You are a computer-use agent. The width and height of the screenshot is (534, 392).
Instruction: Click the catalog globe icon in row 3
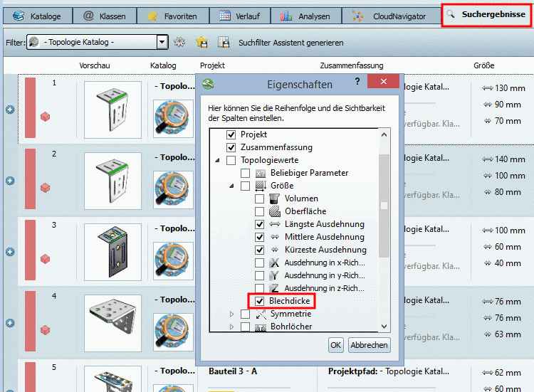[173, 260]
